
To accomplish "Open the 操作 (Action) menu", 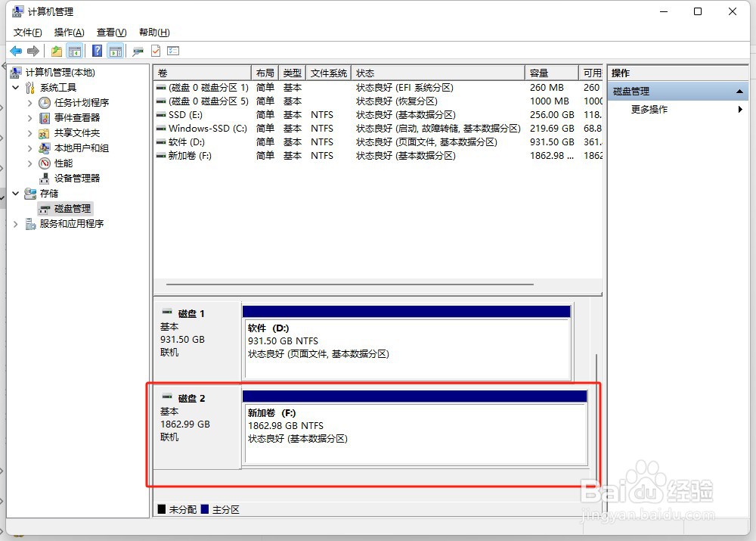I will (x=69, y=32).
